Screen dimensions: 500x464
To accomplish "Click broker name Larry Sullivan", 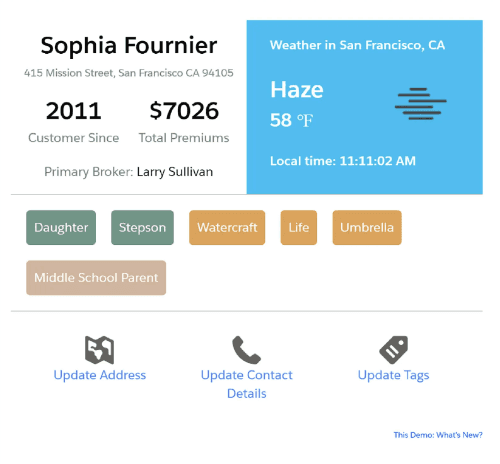I will point(175,172).
